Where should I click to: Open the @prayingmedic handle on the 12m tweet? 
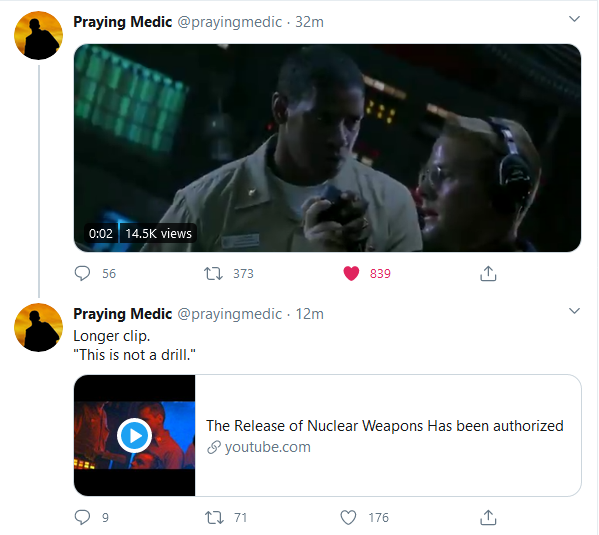229,314
